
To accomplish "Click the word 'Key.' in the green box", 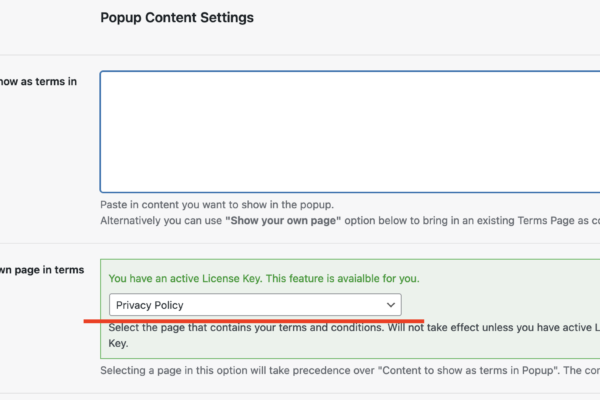I will (x=118, y=343).
